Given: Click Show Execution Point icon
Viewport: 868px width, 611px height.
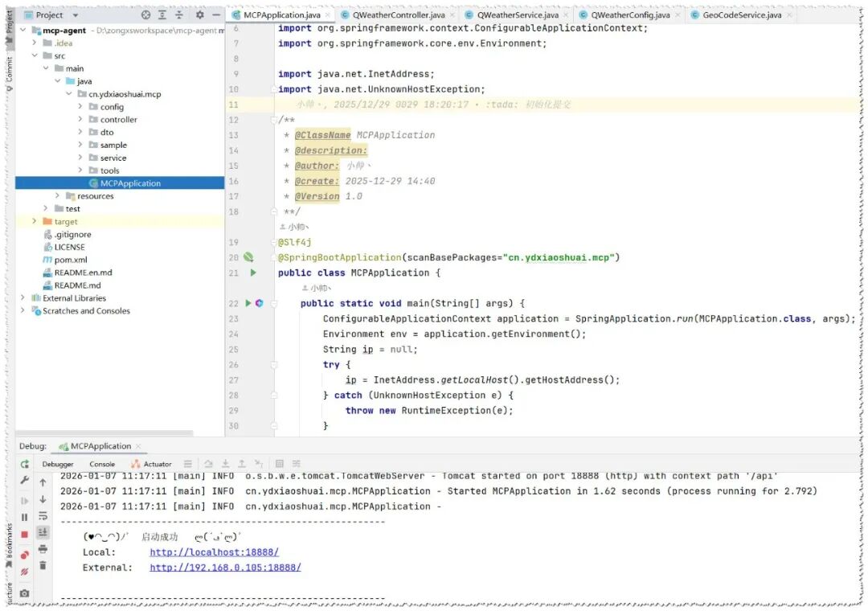Looking at the screenshot, I should point(188,464).
